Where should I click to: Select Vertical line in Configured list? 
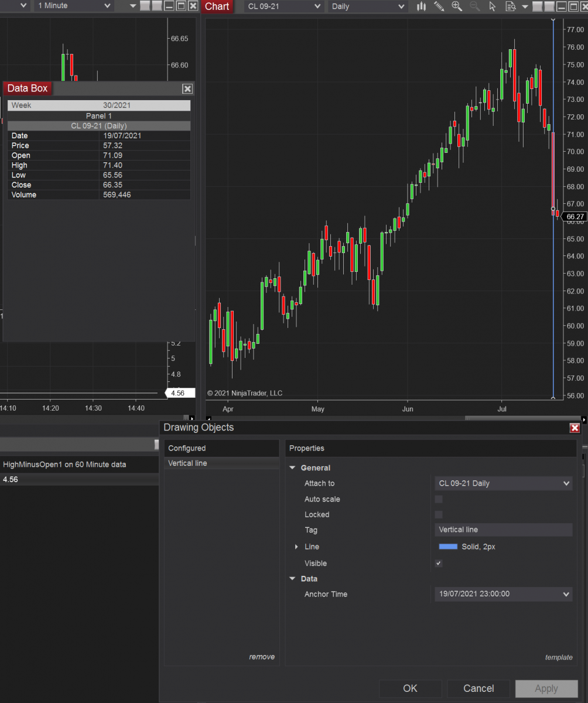pos(221,463)
